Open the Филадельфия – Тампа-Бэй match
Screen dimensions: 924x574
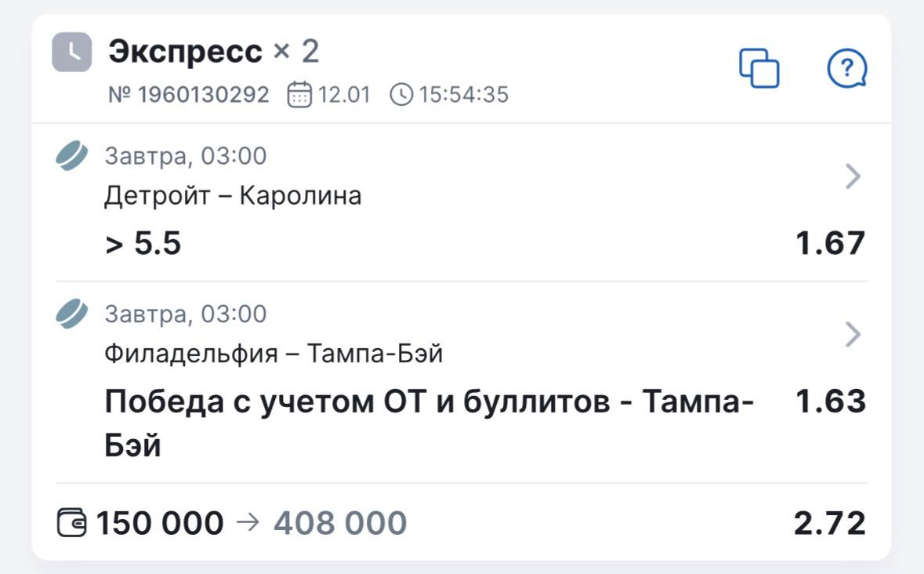(x=274, y=354)
